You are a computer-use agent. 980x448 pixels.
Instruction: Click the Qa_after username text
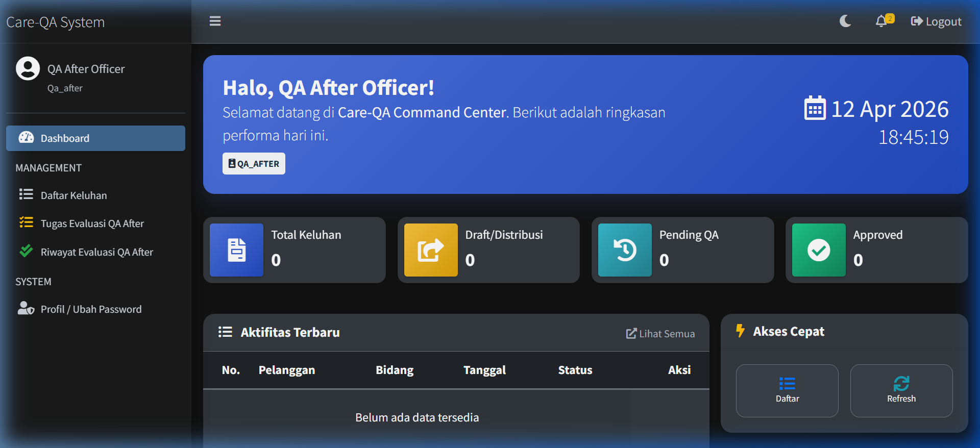(x=65, y=88)
